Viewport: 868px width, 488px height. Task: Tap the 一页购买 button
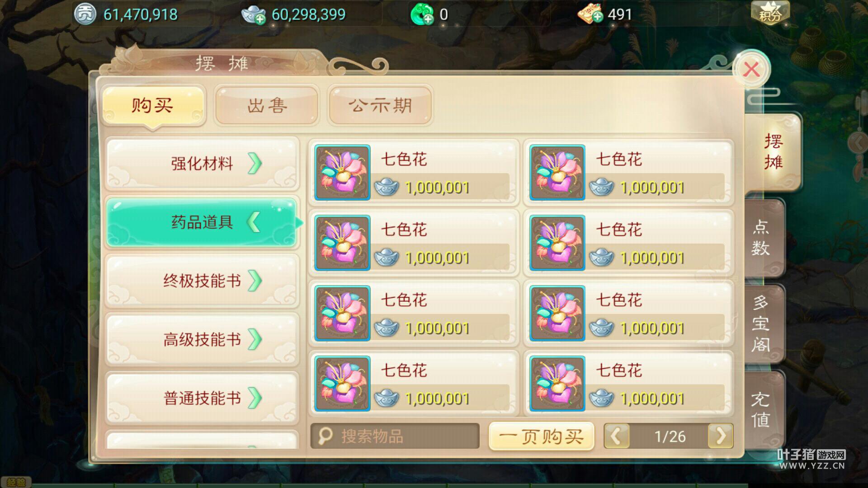pyautogui.click(x=542, y=436)
